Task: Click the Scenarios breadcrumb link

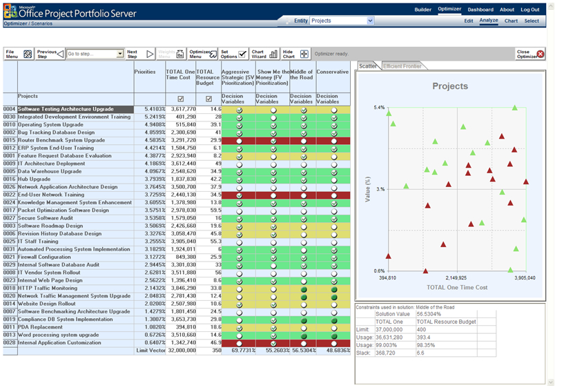Action: tap(41, 23)
